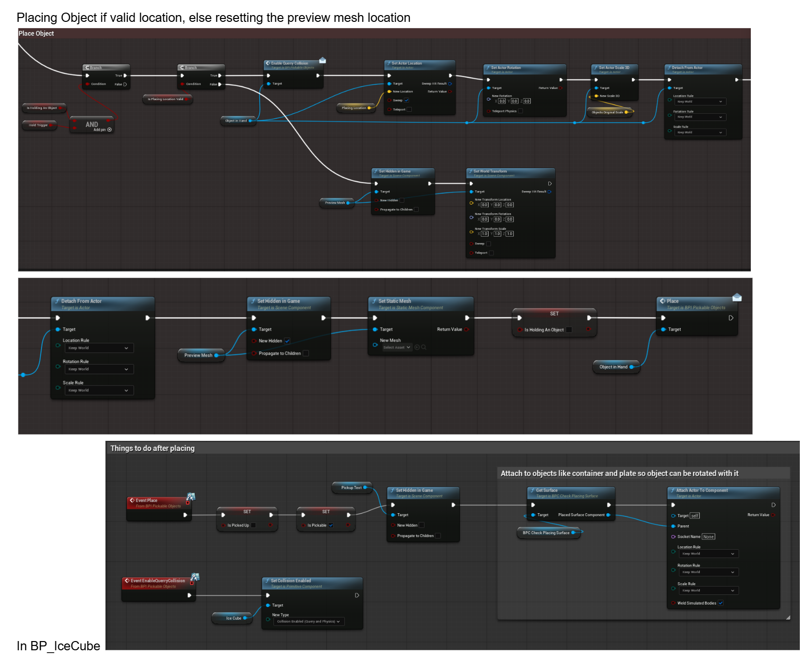Select the Ice Cube variable node

point(232,618)
